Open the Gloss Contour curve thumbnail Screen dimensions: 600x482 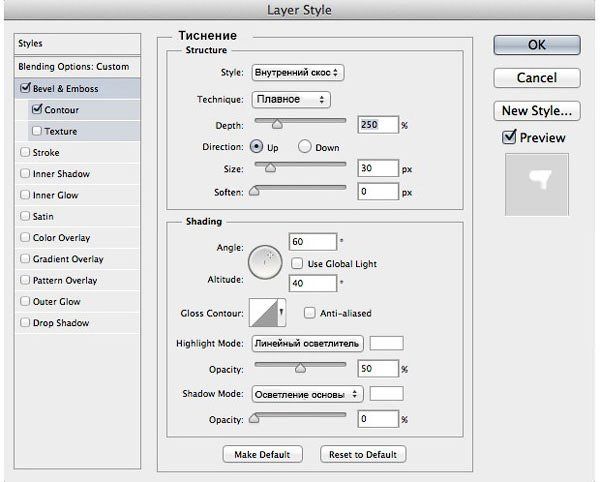tap(263, 313)
